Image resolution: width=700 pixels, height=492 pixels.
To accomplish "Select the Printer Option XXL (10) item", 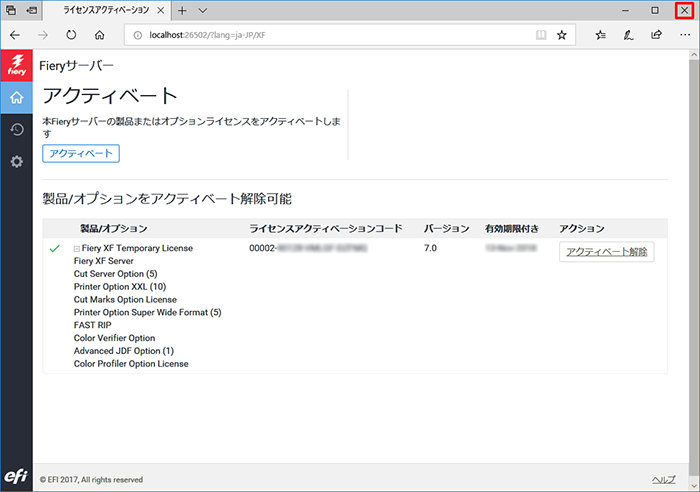I will coord(120,287).
